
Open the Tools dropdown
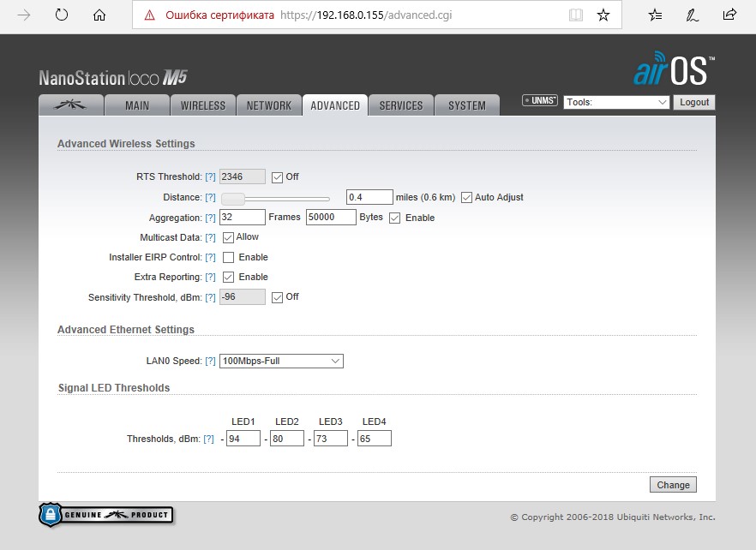coord(616,102)
